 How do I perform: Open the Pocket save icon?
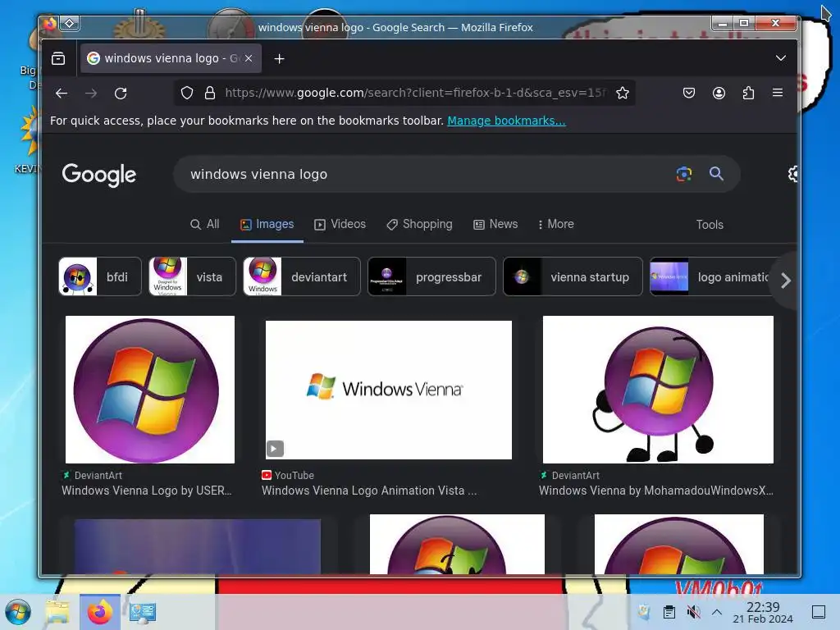click(x=689, y=94)
